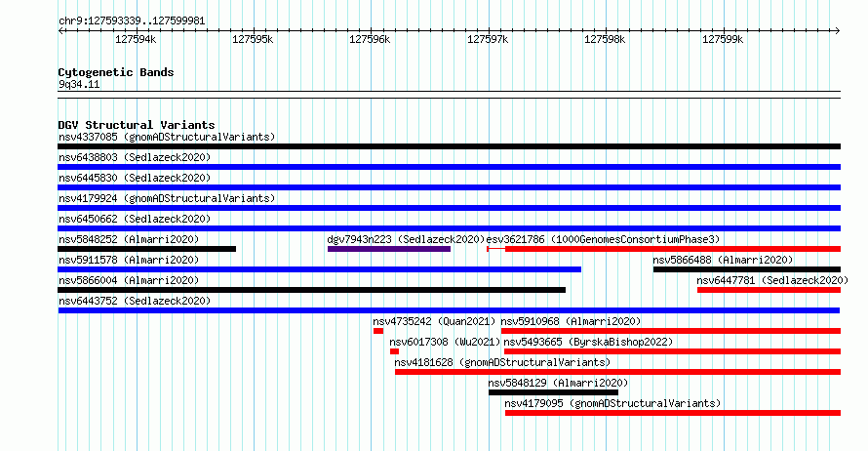Open nsv5848129 (Almarri2020) label
Screen dimensions: 868x451
558,383
